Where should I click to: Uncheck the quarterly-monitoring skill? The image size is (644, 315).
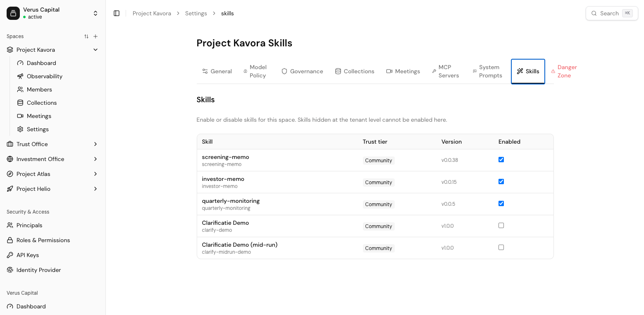[501, 204]
